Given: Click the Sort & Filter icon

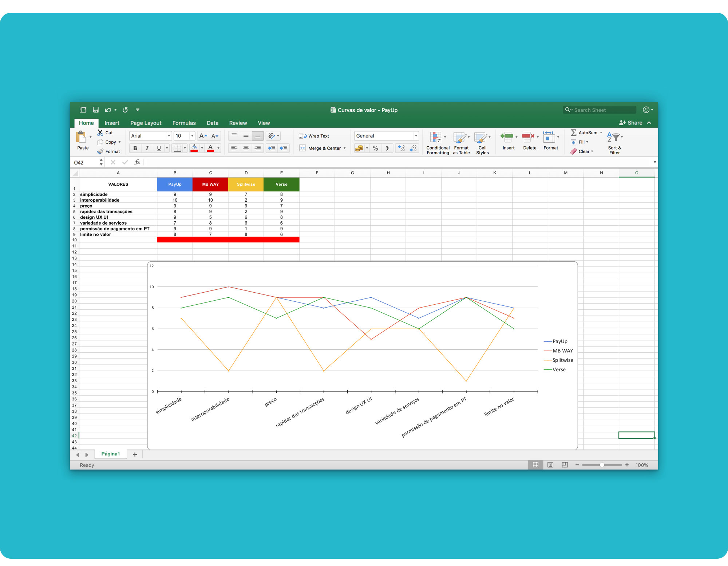Looking at the screenshot, I should click(x=614, y=137).
